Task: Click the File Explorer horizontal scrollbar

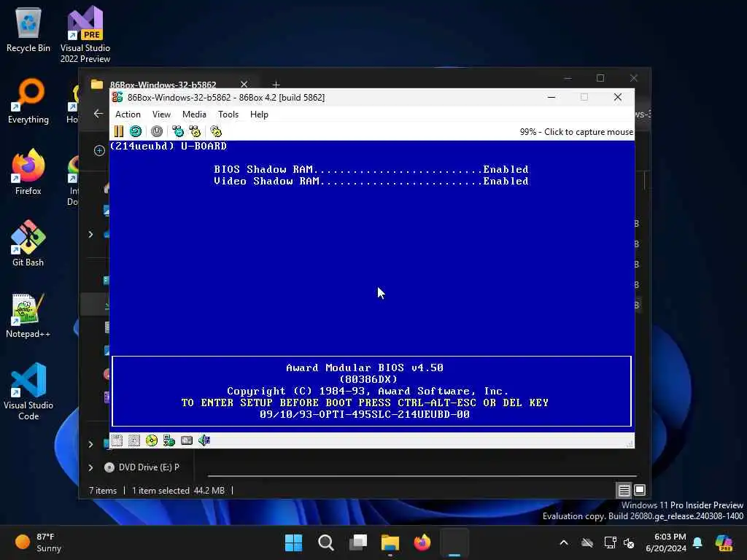Action: tap(422, 475)
